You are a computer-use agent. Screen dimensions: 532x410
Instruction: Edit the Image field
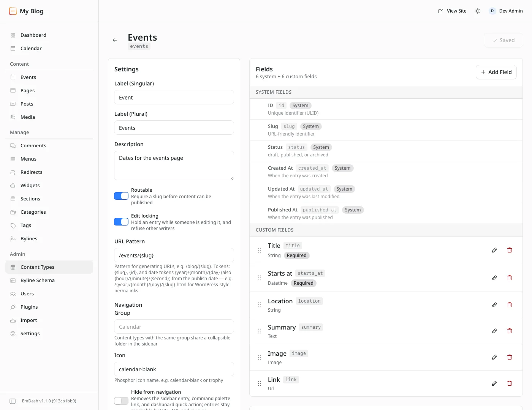(x=494, y=357)
